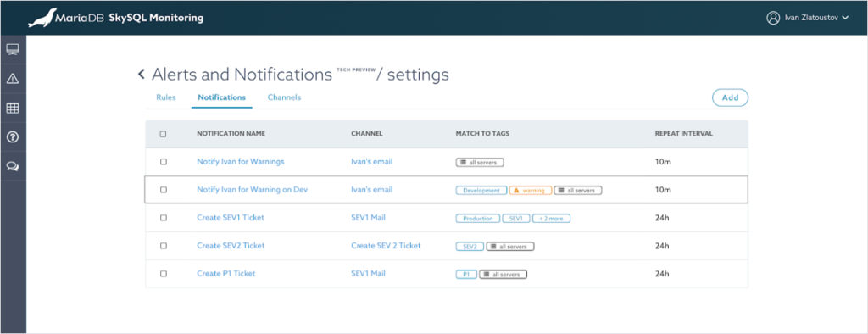This screenshot has height=334, width=868.
Task: Click the SkySQL Monitoring title text
Action: click(x=156, y=18)
